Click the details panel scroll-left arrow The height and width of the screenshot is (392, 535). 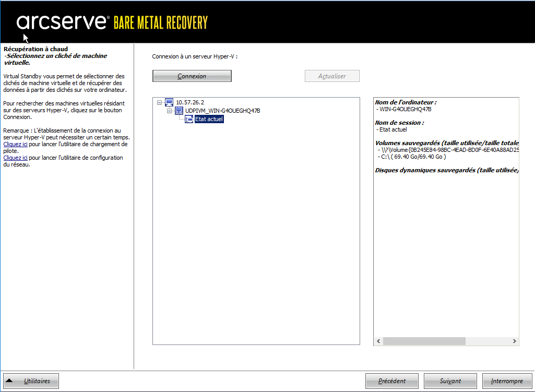tap(378, 341)
